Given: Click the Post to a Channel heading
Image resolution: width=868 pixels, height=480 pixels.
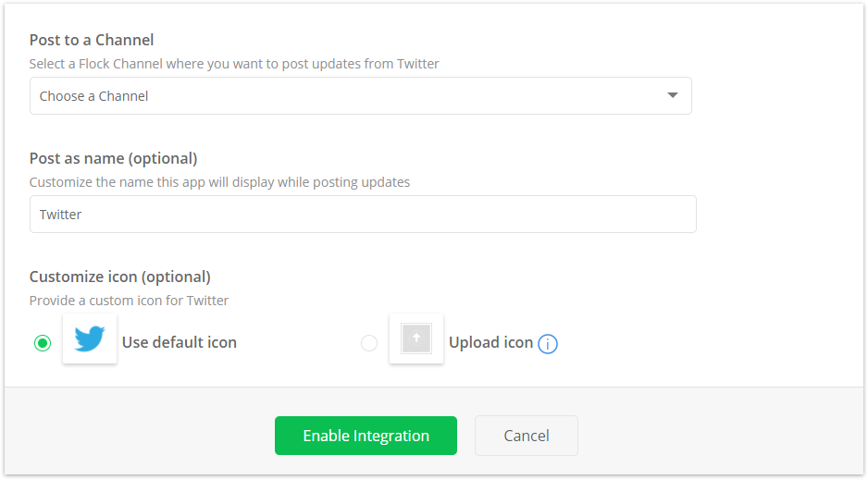Looking at the screenshot, I should click(92, 40).
